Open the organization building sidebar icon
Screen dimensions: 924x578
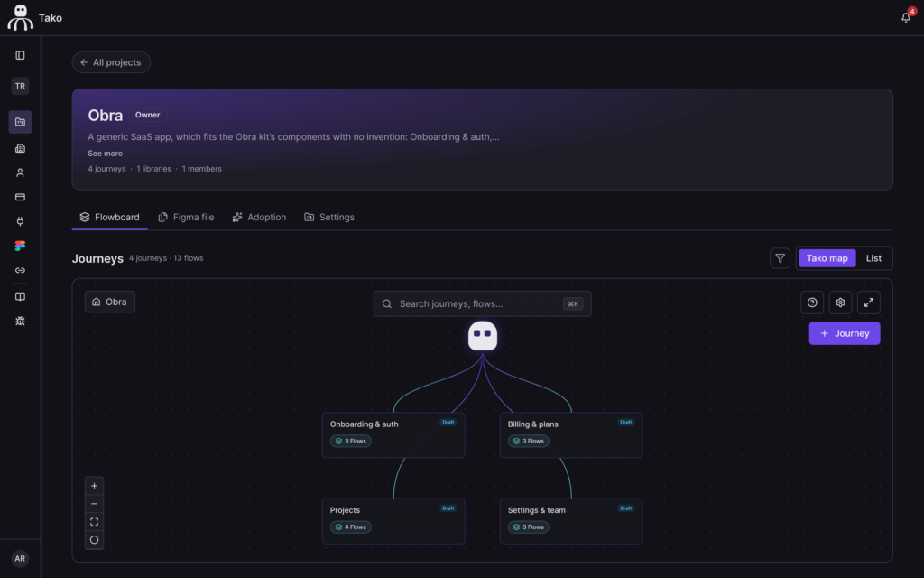20,149
